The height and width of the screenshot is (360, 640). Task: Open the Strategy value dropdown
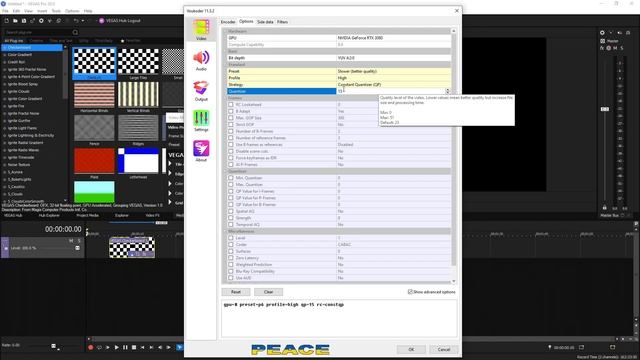[393, 84]
